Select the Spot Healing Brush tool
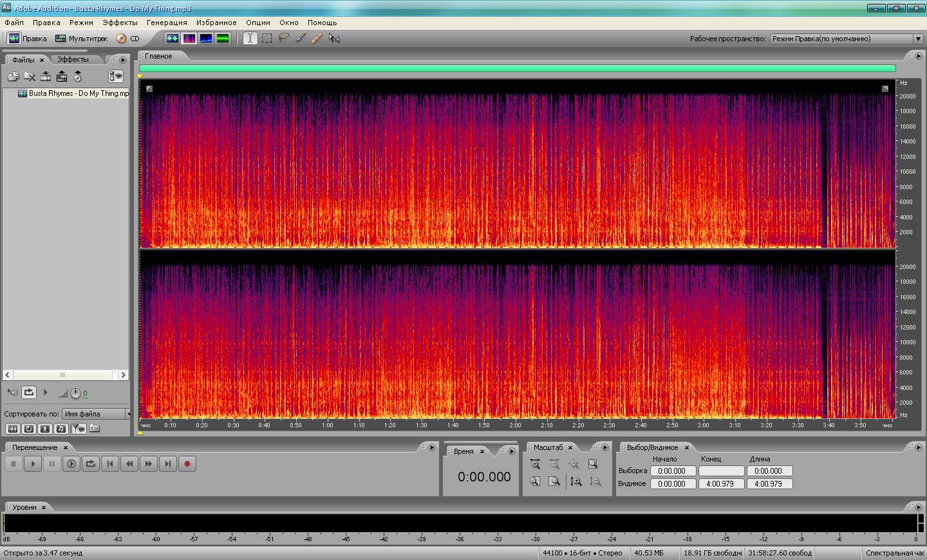Image resolution: width=927 pixels, height=560 pixels. 317,39
